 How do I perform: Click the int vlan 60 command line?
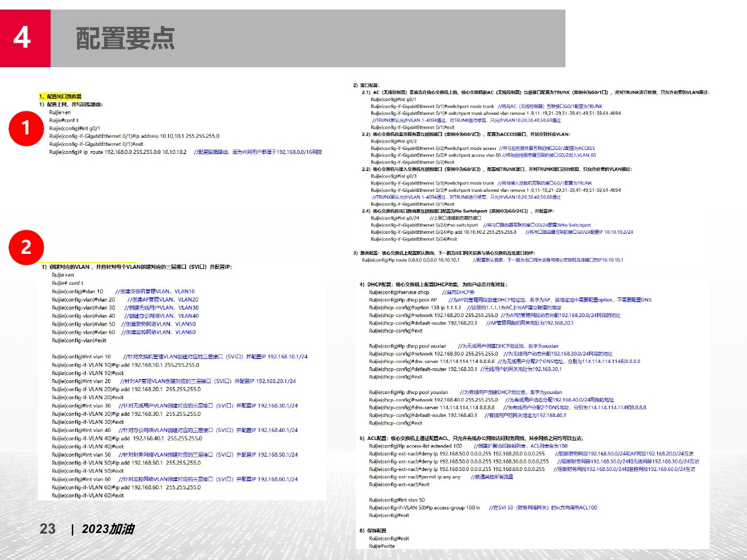(81, 479)
